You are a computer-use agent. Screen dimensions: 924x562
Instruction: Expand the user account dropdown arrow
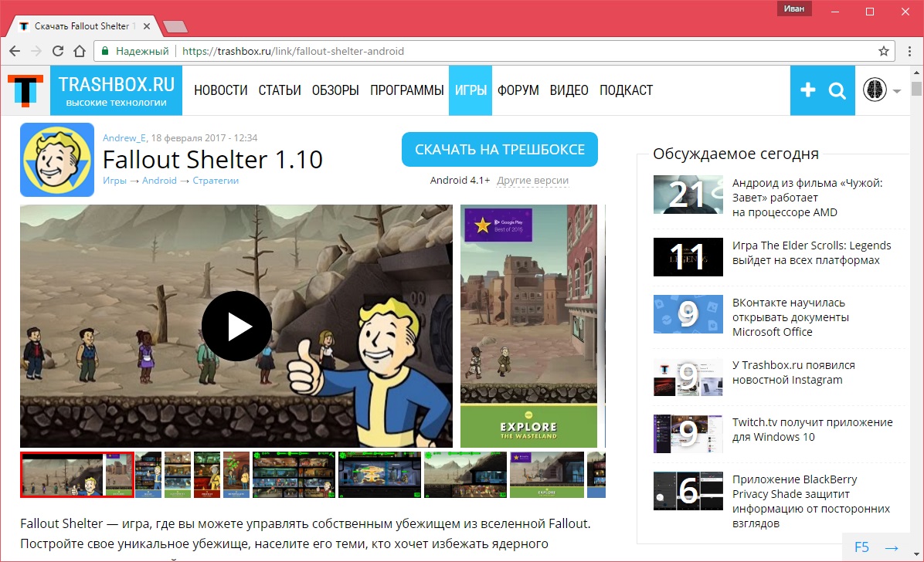pyautogui.click(x=897, y=91)
